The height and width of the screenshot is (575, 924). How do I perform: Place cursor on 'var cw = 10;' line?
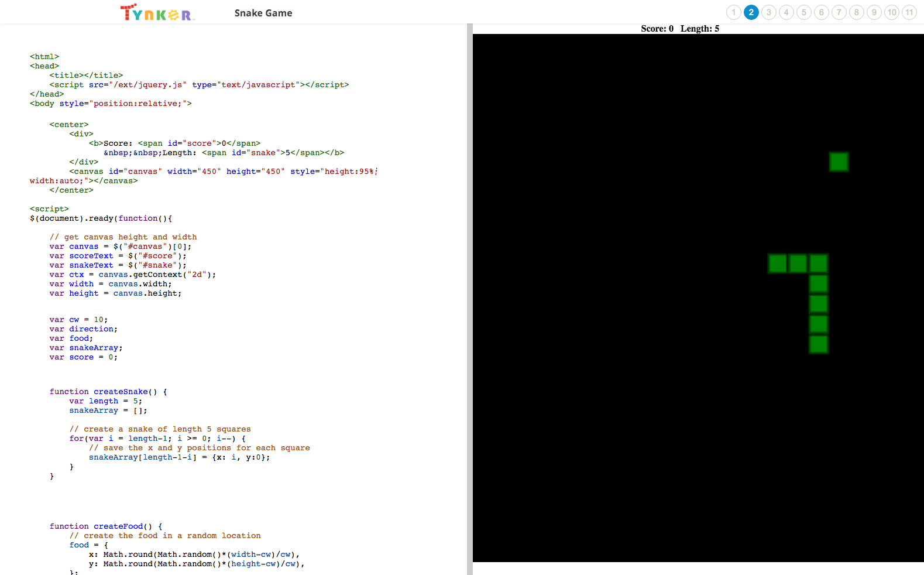(x=78, y=320)
